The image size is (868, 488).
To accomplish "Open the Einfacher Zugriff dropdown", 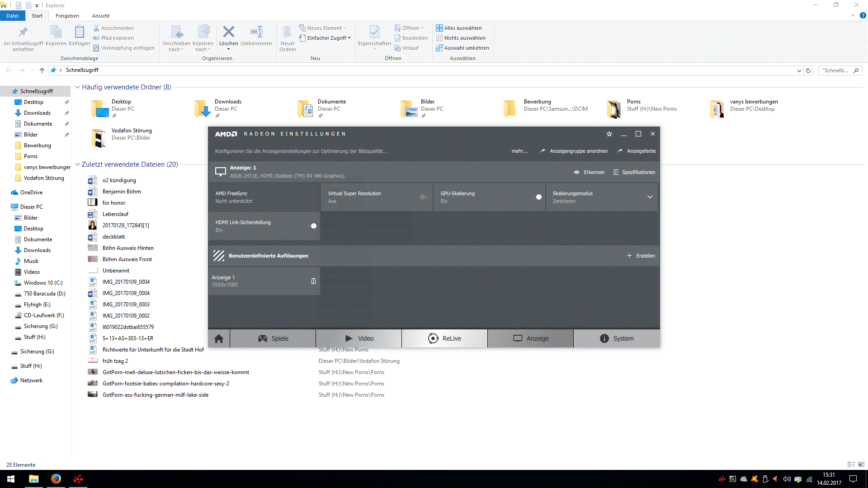I will (x=329, y=38).
